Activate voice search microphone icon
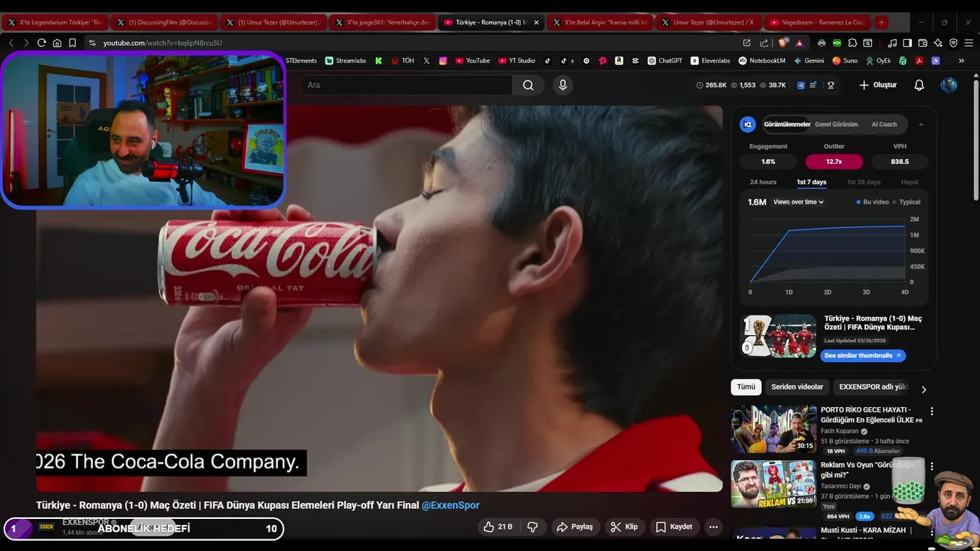This screenshot has width=980, height=551. 563,85
